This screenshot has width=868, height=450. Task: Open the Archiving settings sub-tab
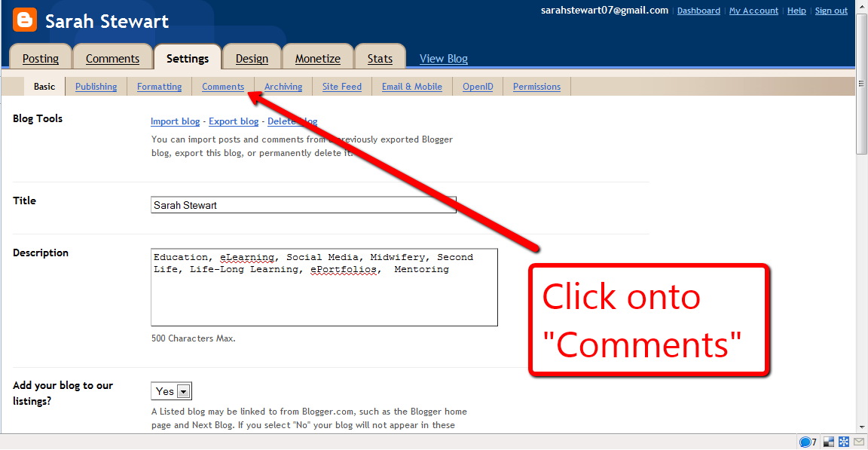[x=283, y=87]
